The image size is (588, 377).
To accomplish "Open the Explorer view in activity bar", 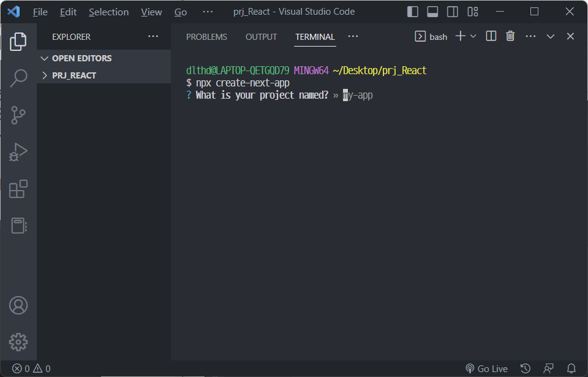I will pyautogui.click(x=18, y=41).
